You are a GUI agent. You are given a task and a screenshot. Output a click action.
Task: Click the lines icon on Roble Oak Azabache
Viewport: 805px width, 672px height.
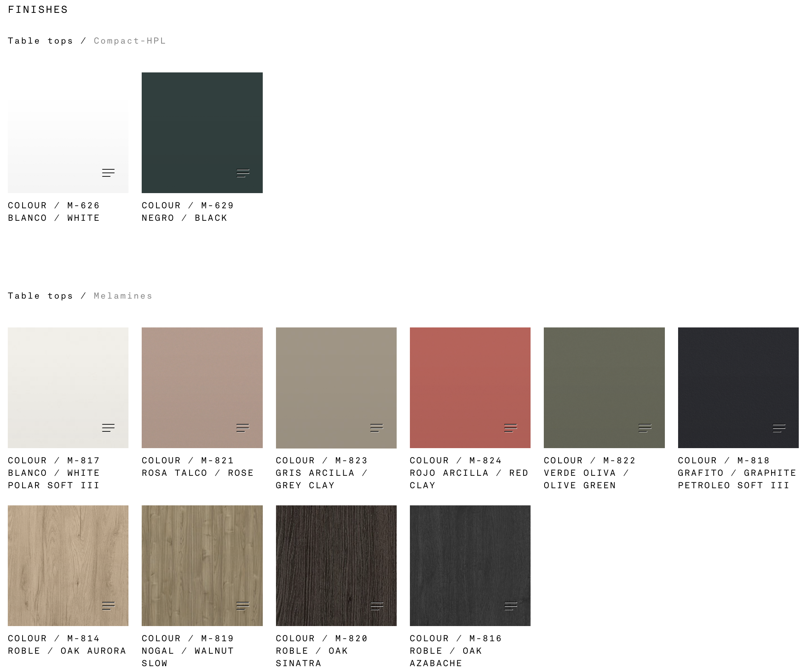click(x=510, y=606)
